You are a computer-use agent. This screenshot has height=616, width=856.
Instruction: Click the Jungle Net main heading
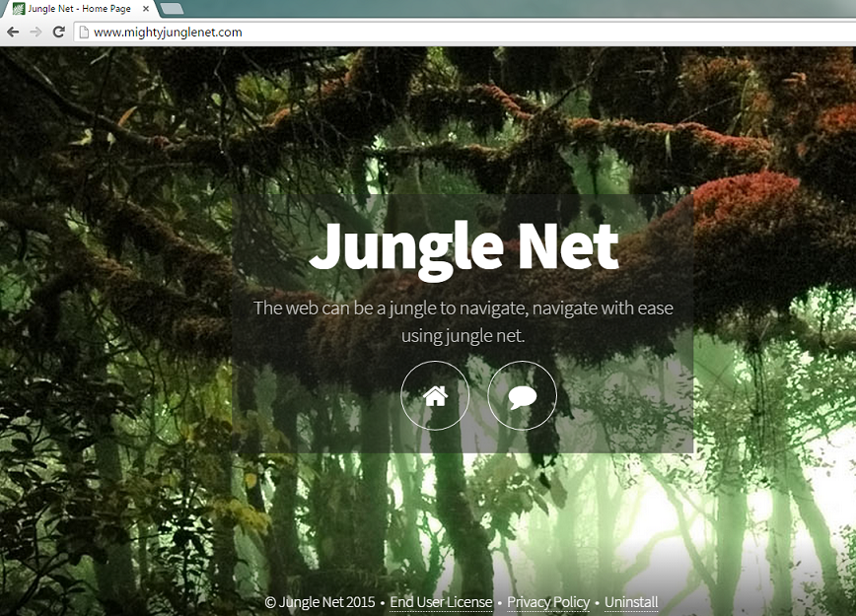464,246
